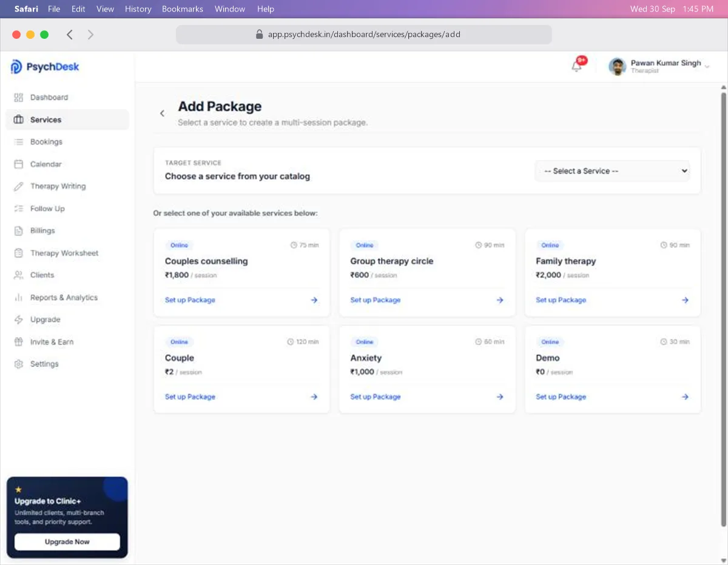Viewport: 728px width, 565px height.
Task: Click Safari back navigation arrow
Action: [x=70, y=35]
